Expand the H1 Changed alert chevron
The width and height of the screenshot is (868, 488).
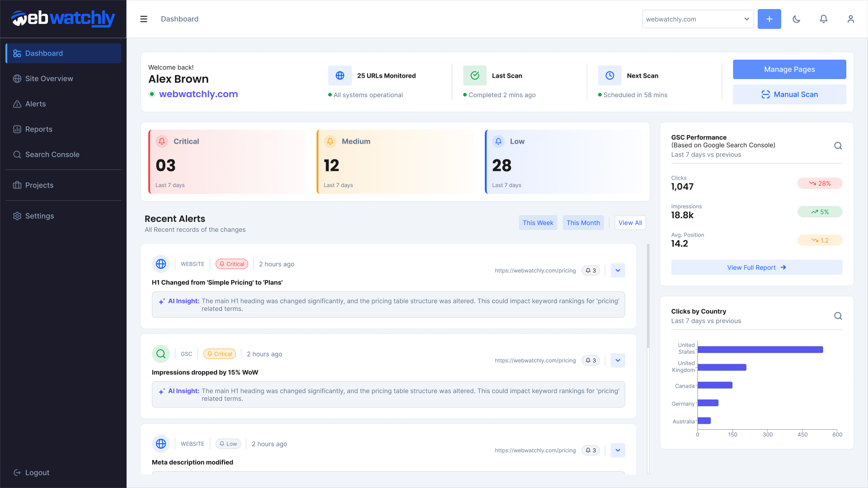click(618, 271)
